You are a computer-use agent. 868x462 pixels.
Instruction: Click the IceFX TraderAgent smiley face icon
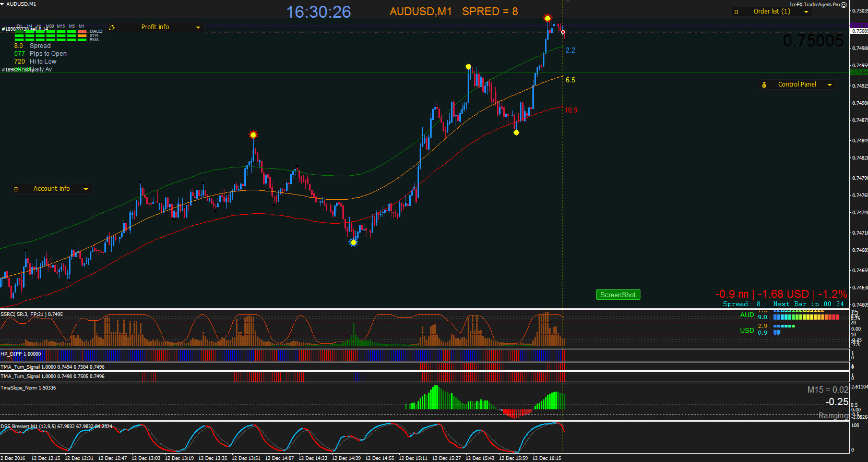(x=844, y=5)
